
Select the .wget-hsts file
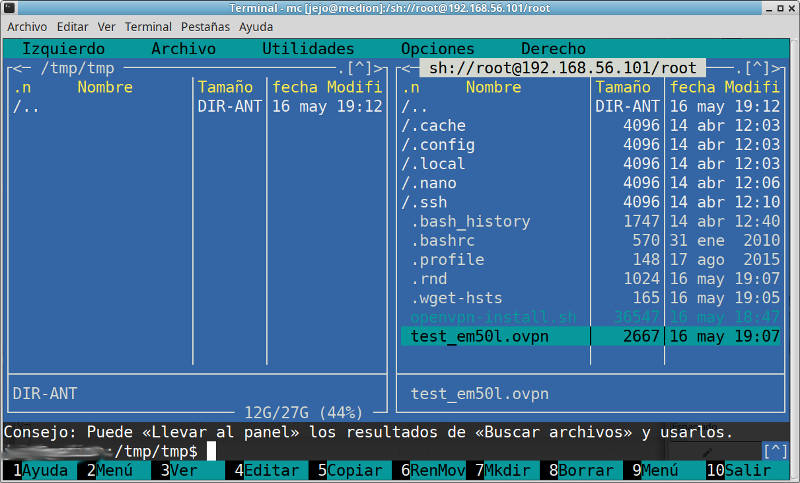pos(591,298)
